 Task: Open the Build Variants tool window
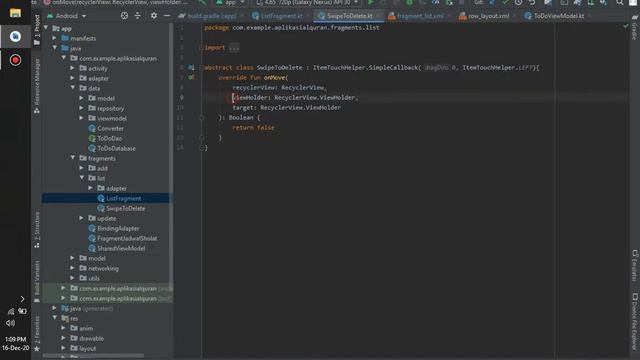[37, 282]
